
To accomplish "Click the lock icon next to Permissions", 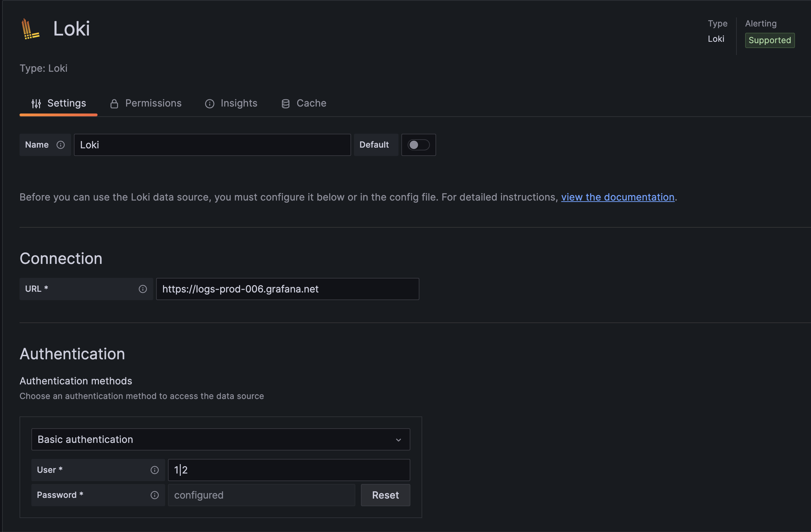I will [114, 103].
